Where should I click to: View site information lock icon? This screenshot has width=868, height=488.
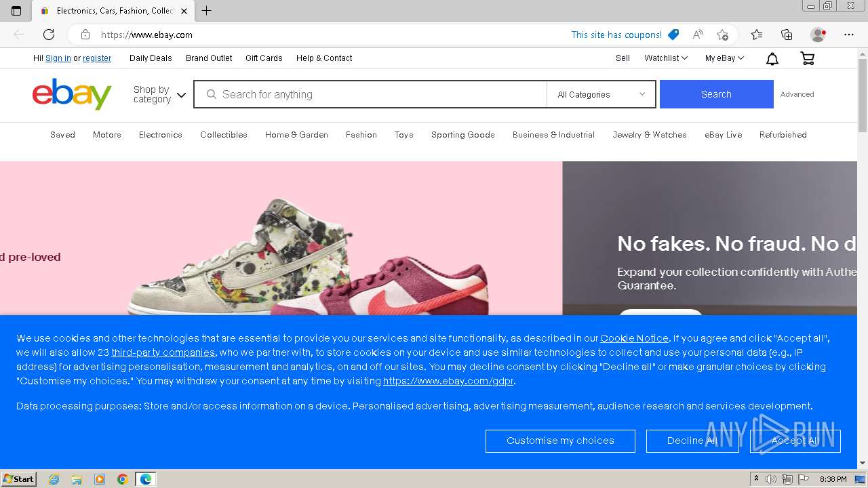coord(85,35)
